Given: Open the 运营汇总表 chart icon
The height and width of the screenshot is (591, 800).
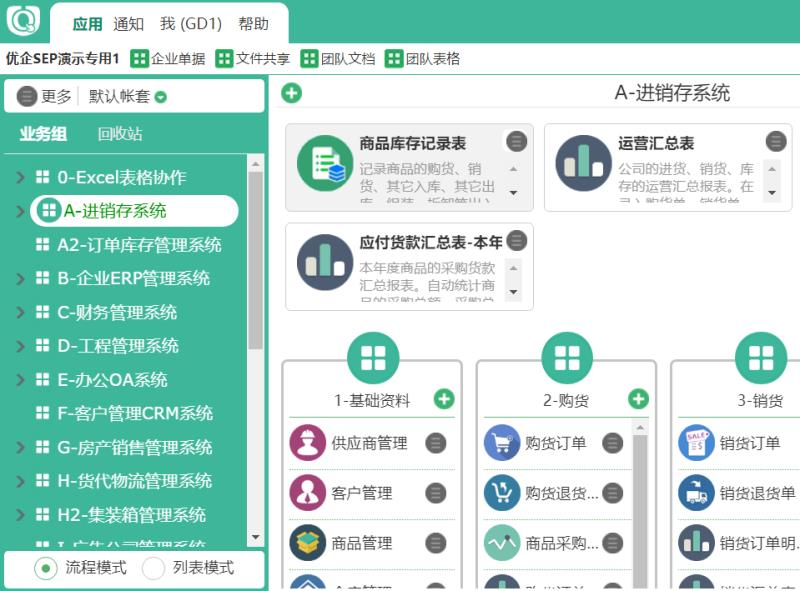Looking at the screenshot, I should 583,162.
